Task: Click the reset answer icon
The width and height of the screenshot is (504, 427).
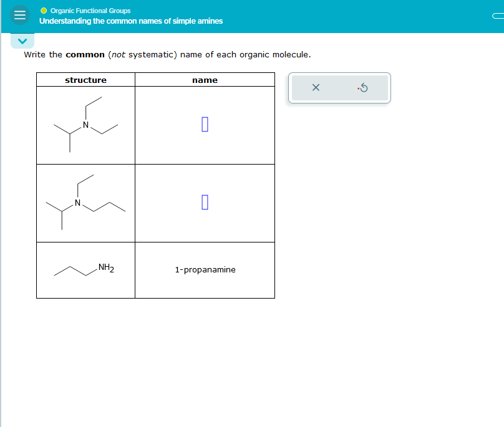Action: pyautogui.click(x=363, y=88)
